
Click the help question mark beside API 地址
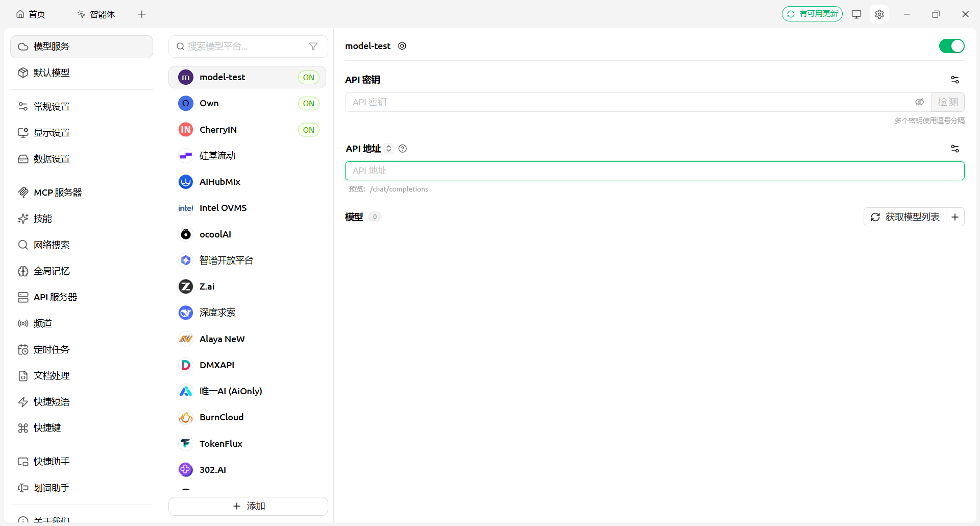[403, 149]
